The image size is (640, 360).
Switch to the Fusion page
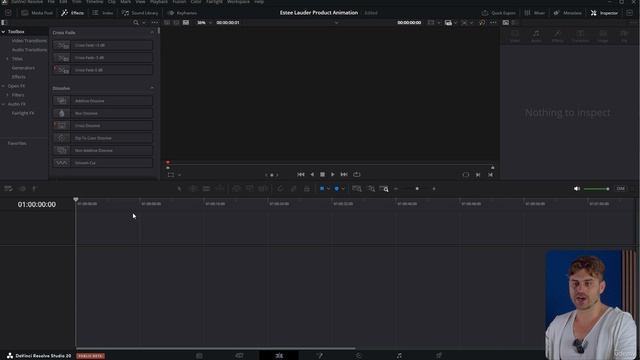[x=319, y=356]
